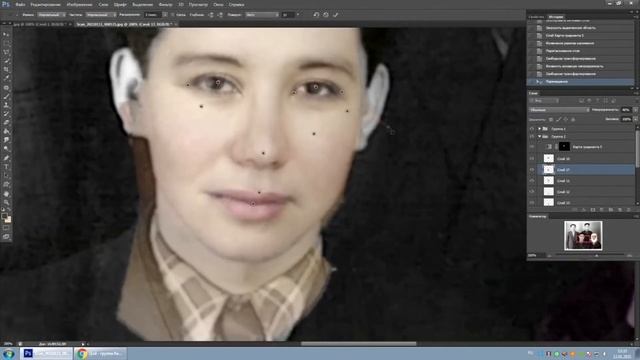The height and width of the screenshot is (360, 640).
Task: Select the Pen tool
Action: click(x=6, y=158)
